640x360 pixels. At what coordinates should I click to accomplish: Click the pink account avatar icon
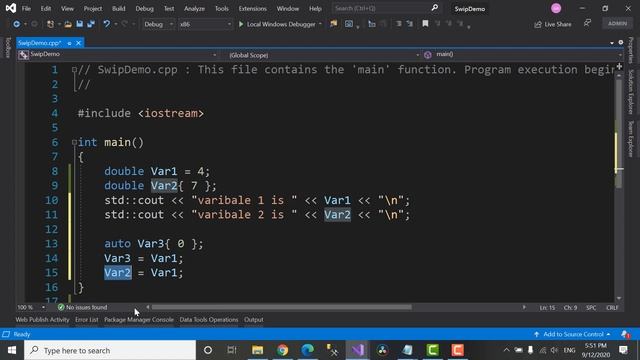[556, 8]
